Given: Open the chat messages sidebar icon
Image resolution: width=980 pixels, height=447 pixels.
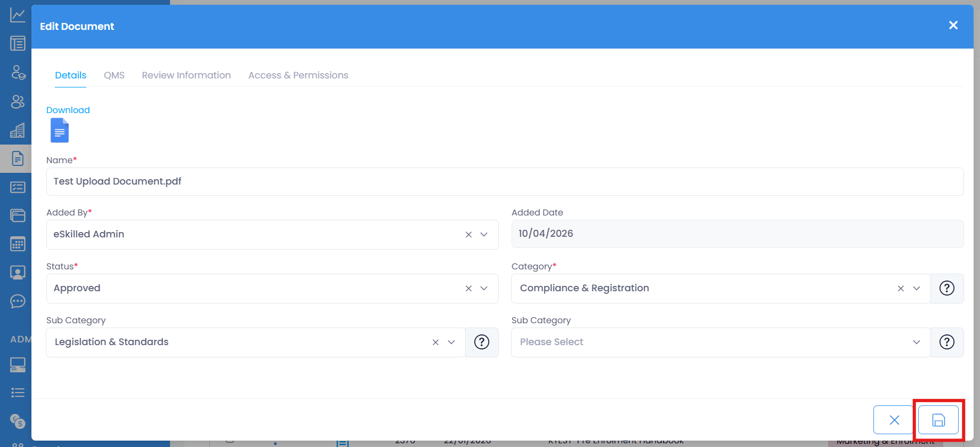Looking at the screenshot, I should 18,301.
